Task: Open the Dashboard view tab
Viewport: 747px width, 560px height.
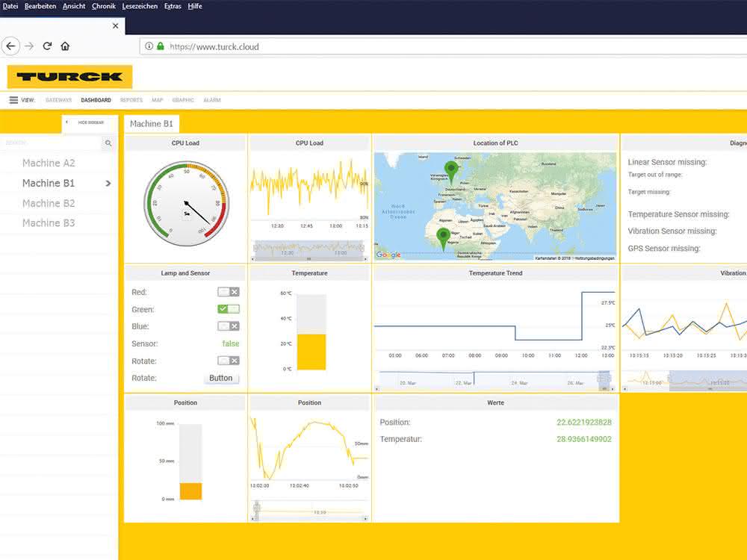Action: [x=96, y=100]
